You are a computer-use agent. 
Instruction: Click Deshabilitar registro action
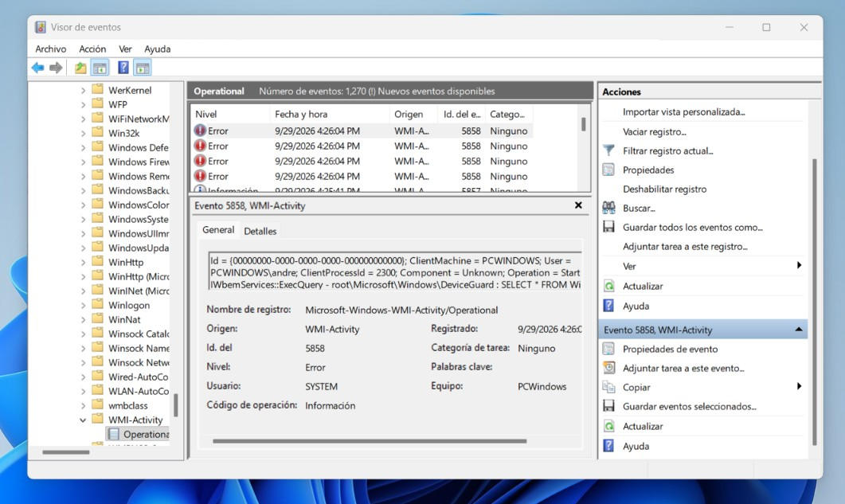[664, 189]
